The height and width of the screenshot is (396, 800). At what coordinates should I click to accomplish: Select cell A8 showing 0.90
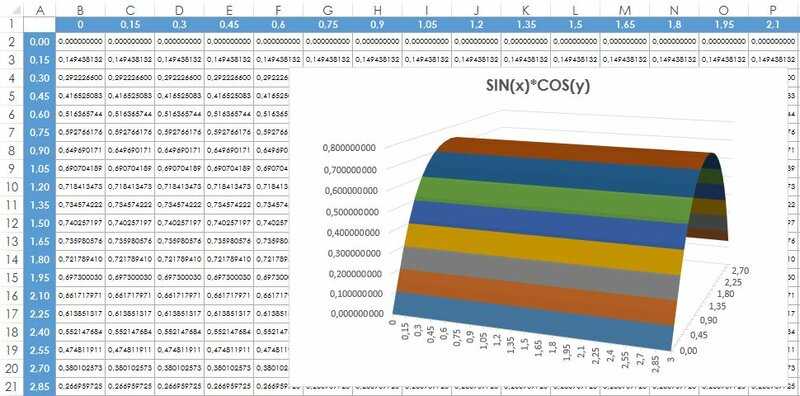40,151
